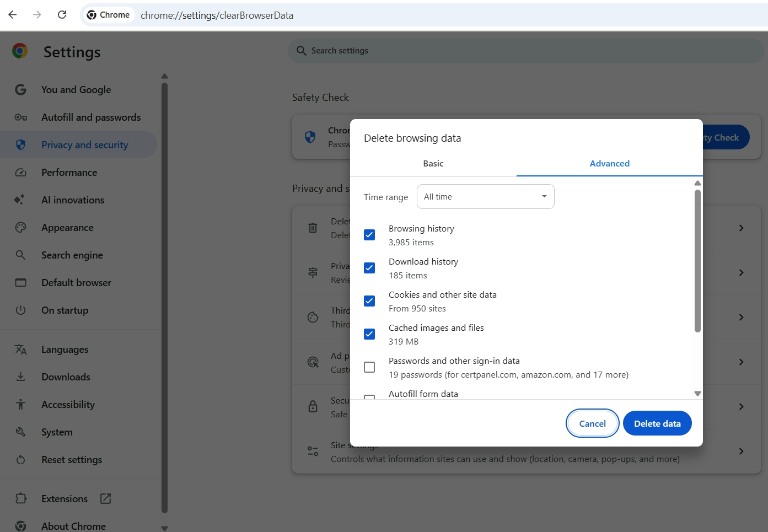Uncheck Cookies and other site data
This screenshot has width=768, height=532.
tap(369, 301)
